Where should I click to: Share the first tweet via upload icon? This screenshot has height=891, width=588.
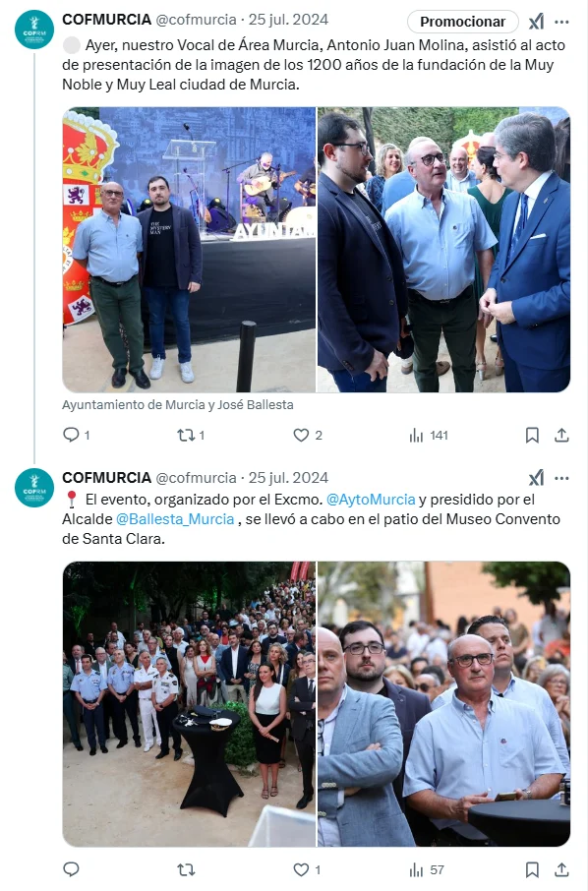561,436
